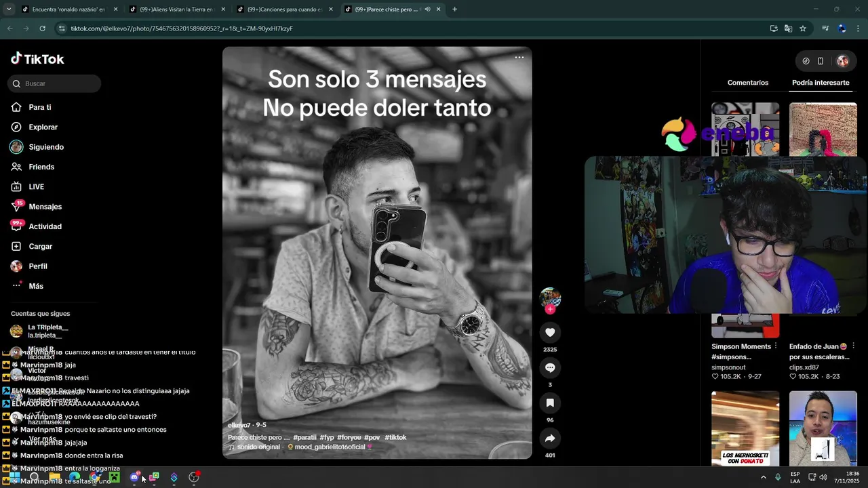Screen dimensions: 868x488
Task: Click the translate page icon
Action: [x=788, y=28]
